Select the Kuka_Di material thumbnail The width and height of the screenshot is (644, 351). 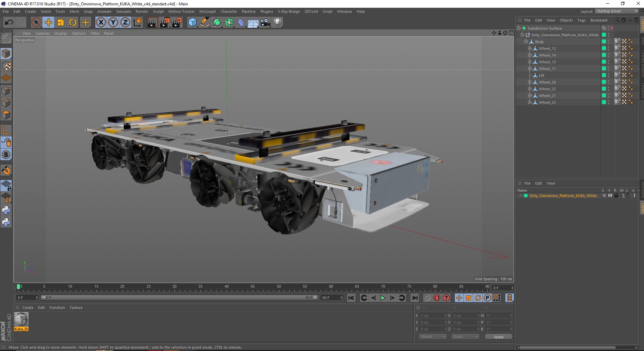point(21,319)
